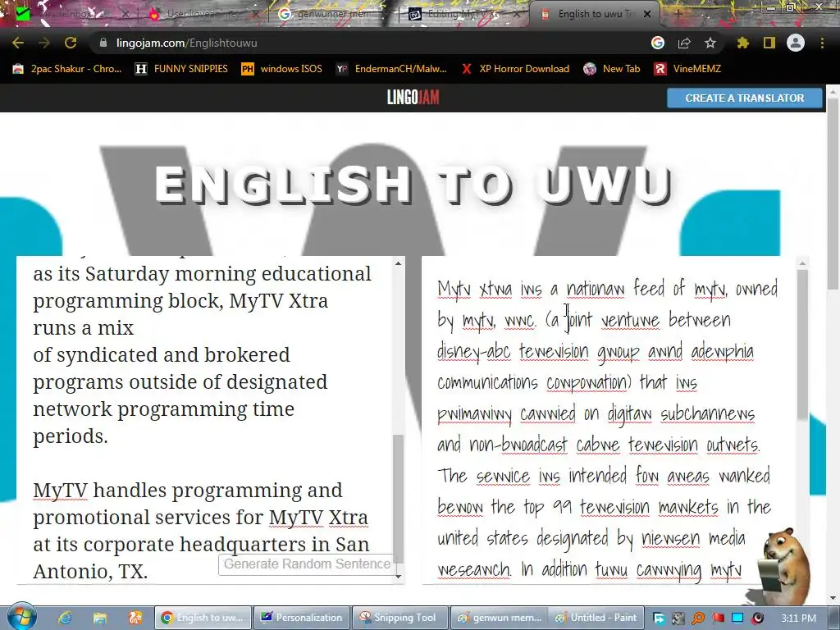The image size is (840, 630).
Task: Open FUNNY SNIPPIES bookmark
Action: [181, 69]
